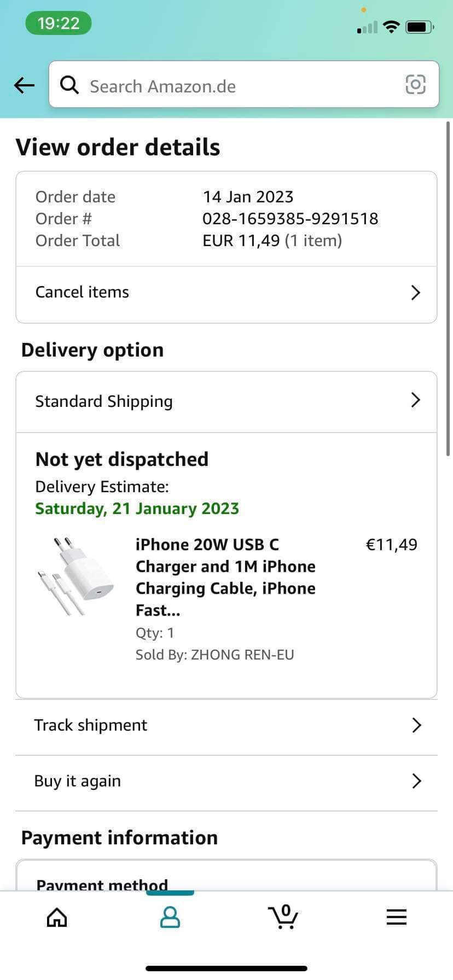Open the camera scan icon
This screenshot has height=980, width=453.
(x=415, y=85)
